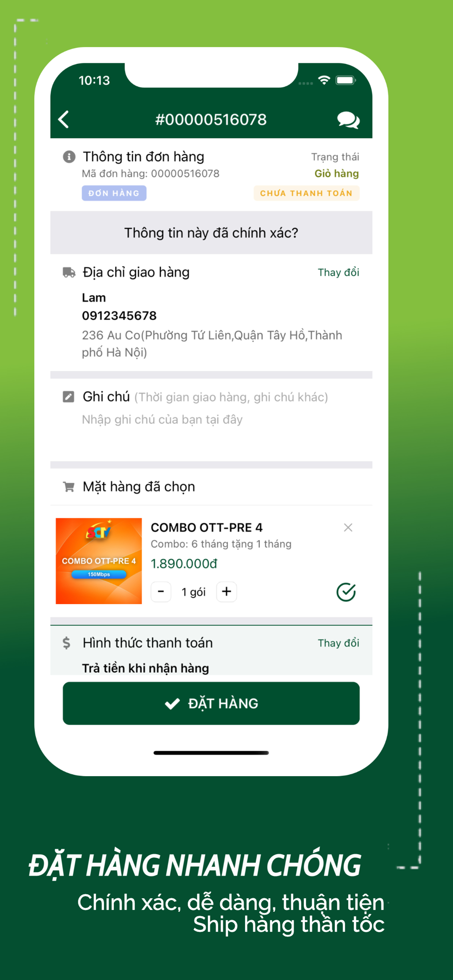
Task: Change the delivery address via Thay đổi
Action: click(x=338, y=272)
